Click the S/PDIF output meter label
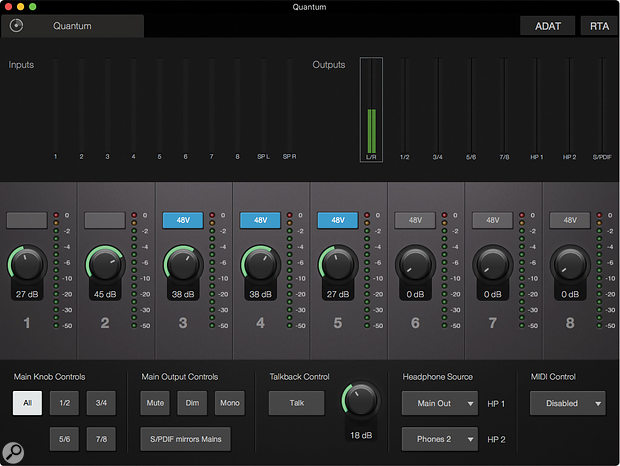The width and height of the screenshot is (620, 466). [x=602, y=157]
